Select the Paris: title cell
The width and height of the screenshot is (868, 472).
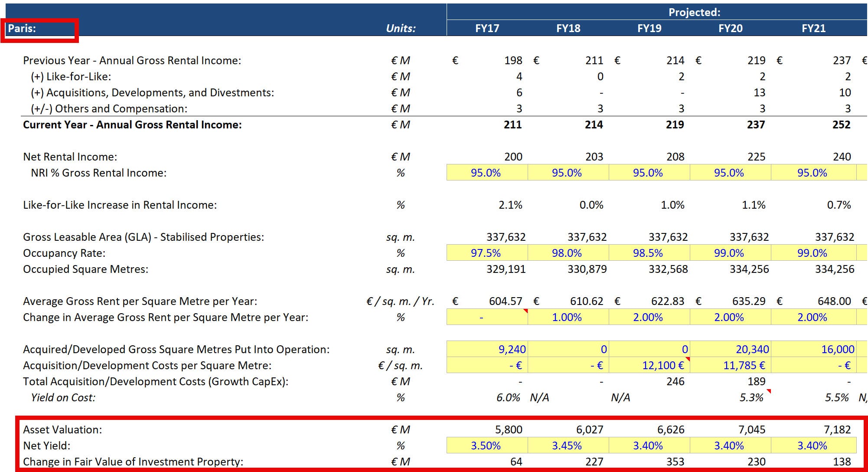tap(39, 29)
